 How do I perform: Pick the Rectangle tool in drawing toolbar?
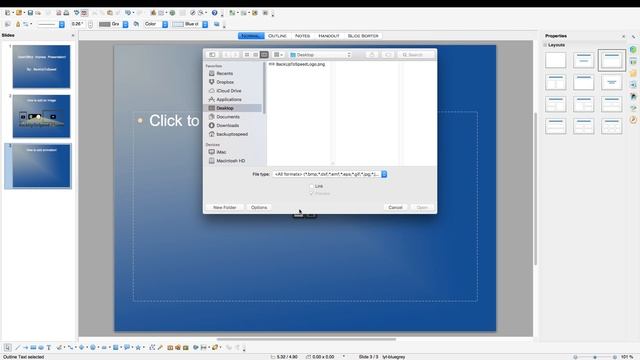pos(33,347)
